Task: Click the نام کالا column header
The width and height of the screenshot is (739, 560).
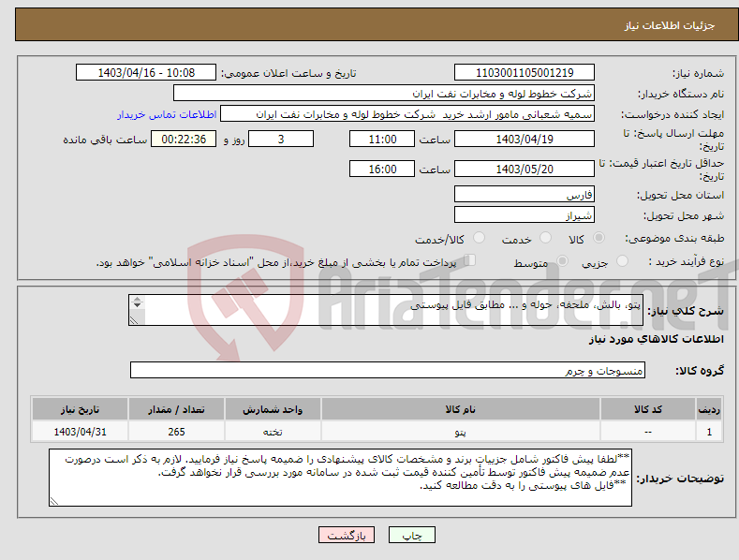Action: [x=461, y=409]
